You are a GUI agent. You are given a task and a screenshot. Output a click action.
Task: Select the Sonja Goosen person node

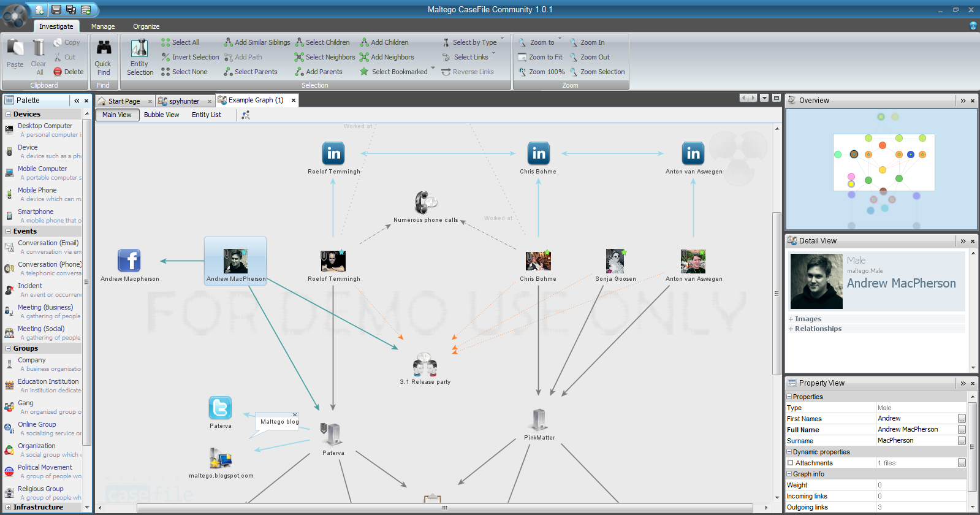pyautogui.click(x=615, y=261)
